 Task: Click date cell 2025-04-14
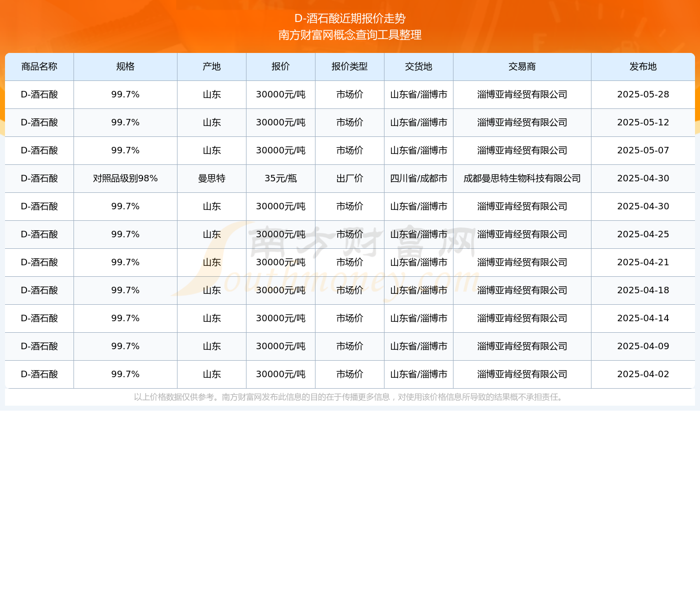[x=643, y=318]
